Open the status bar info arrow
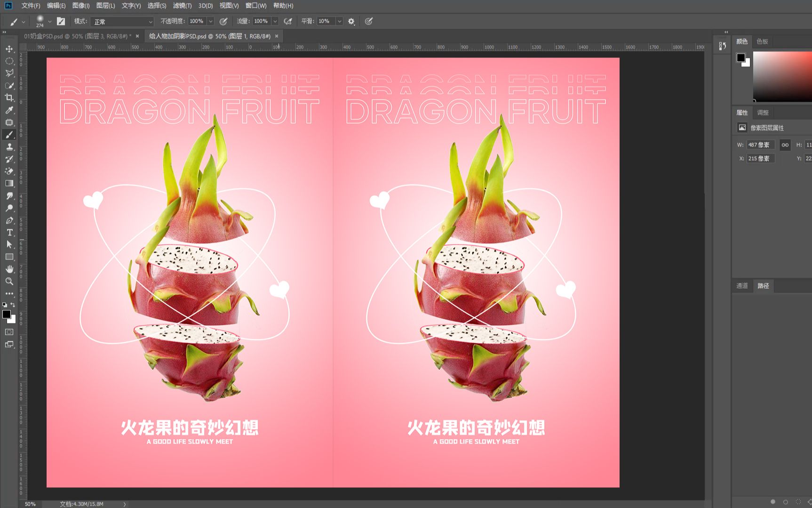Screen dimensions: 812x508 [125, 504]
